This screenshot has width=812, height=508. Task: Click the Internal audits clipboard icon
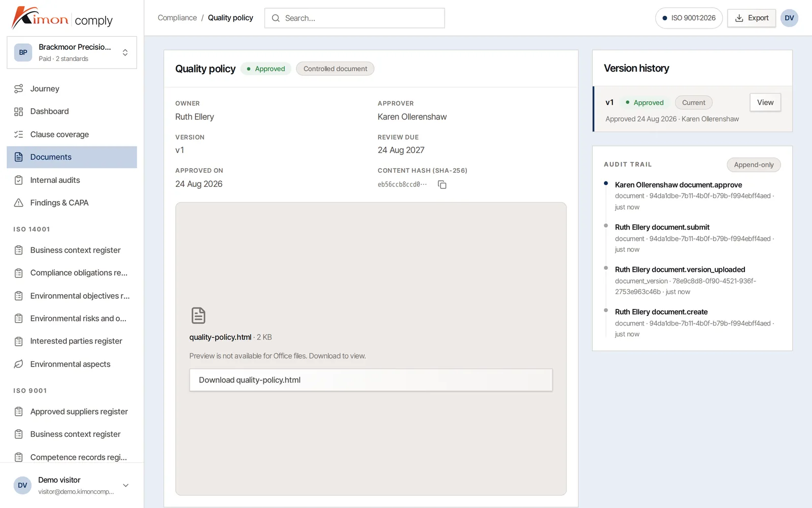click(x=19, y=180)
